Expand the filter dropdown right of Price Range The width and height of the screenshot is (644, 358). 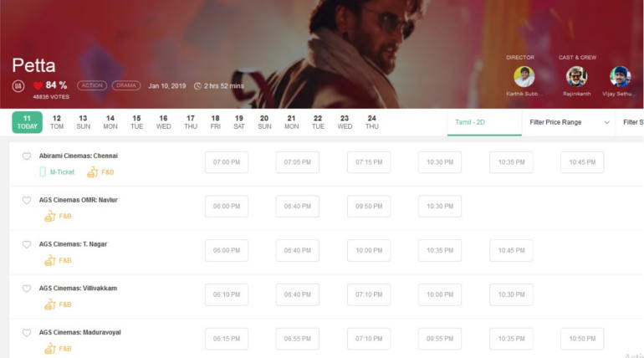(631, 122)
